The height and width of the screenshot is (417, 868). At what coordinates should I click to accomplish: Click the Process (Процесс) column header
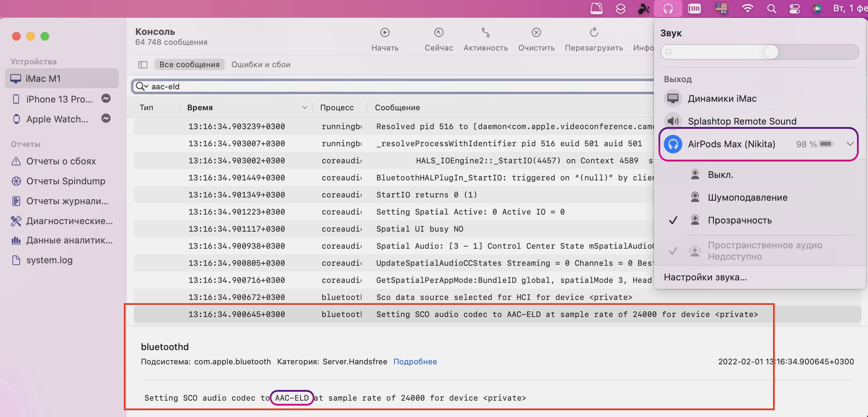337,107
